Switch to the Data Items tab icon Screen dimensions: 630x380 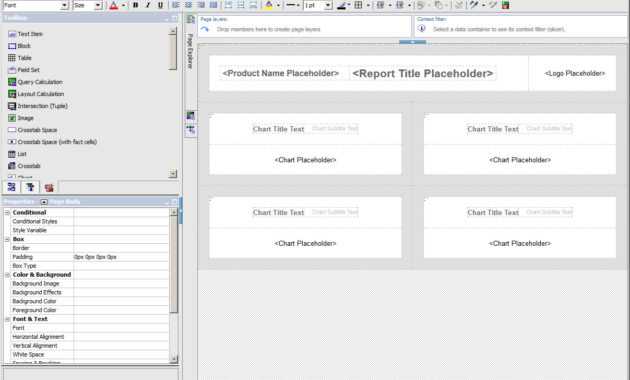click(x=30, y=187)
